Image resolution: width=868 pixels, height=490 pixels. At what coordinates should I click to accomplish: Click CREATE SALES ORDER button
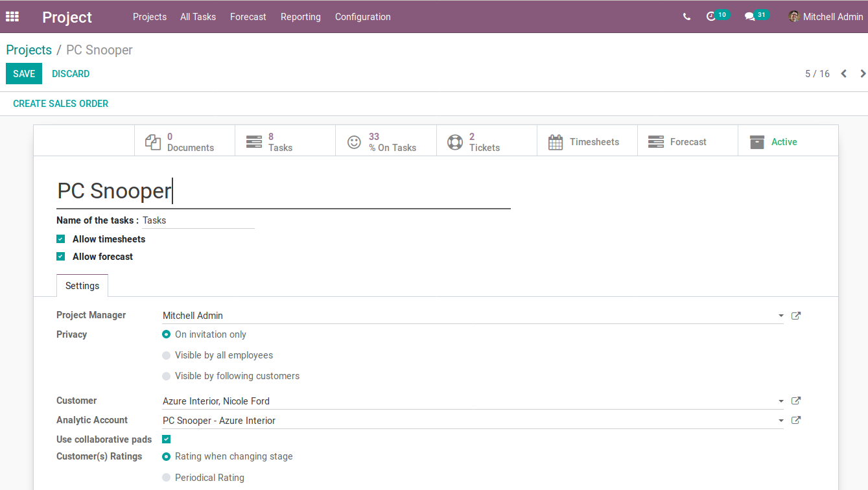pyautogui.click(x=61, y=104)
